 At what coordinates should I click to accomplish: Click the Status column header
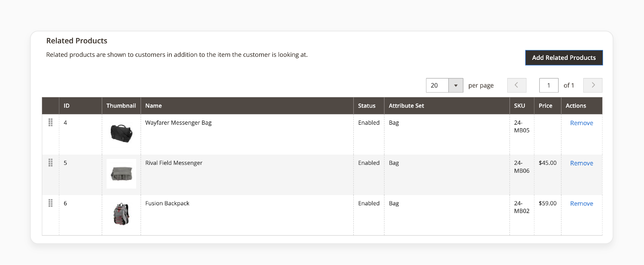(x=369, y=106)
